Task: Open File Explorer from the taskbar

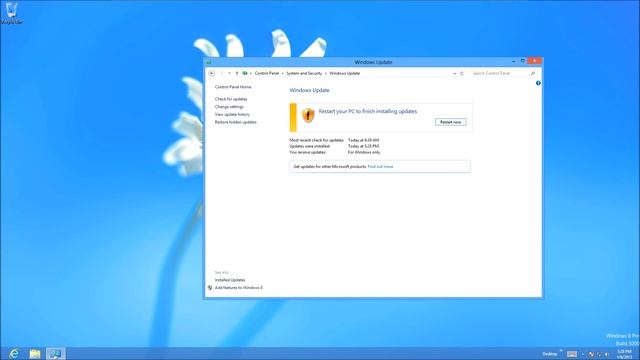Action: tap(35, 353)
